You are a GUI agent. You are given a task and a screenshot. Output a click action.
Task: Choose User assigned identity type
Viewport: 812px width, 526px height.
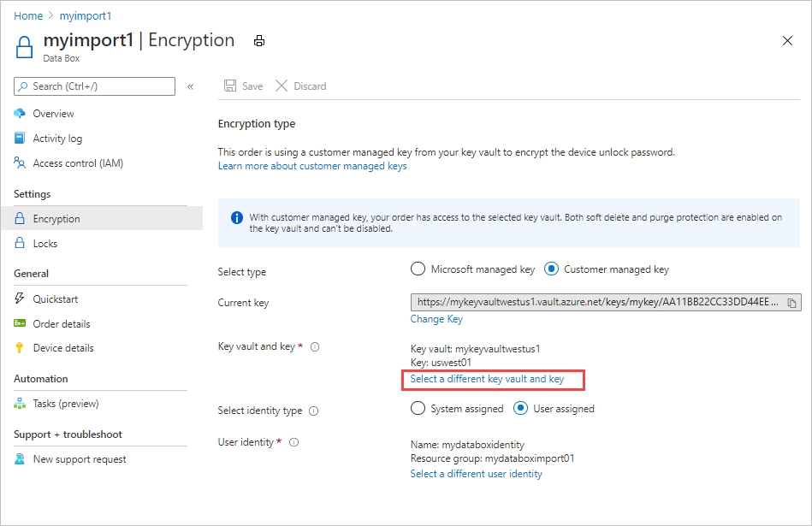pos(520,409)
